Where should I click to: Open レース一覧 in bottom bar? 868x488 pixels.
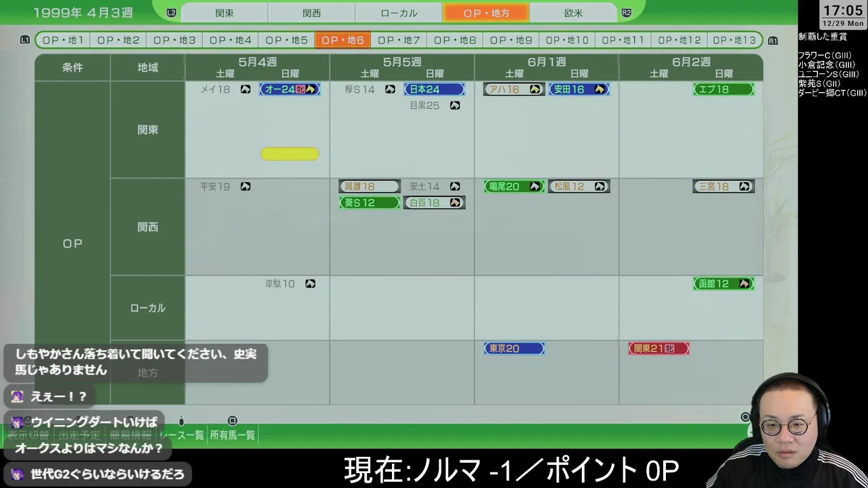click(181, 435)
